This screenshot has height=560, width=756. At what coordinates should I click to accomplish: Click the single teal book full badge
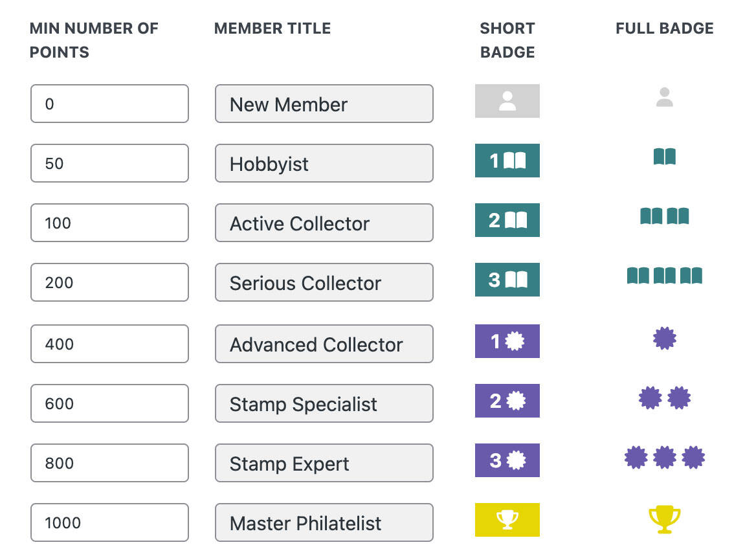pyautogui.click(x=664, y=157)
